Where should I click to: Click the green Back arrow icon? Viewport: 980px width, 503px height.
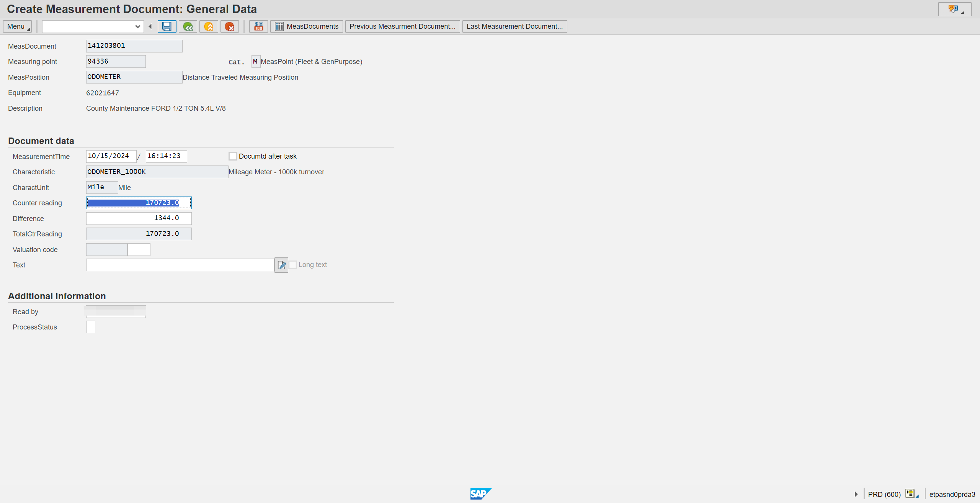188,26
